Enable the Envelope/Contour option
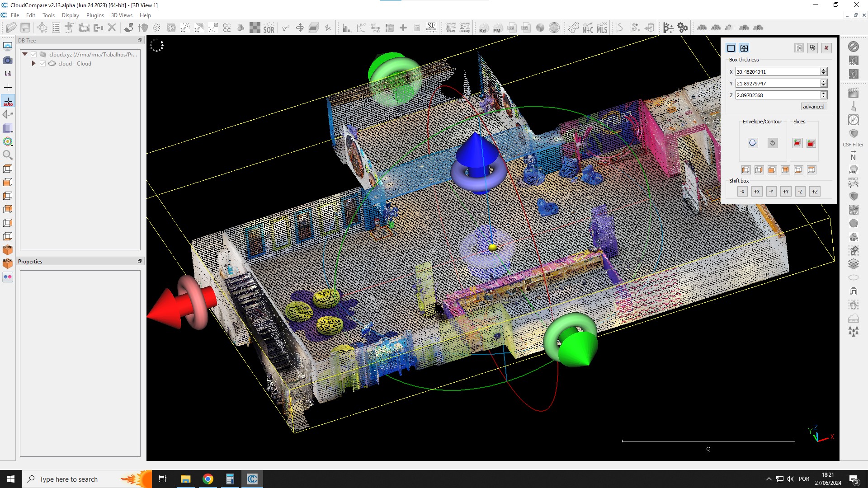Screen dimensions: 868x488 click(x=752, y=143)
